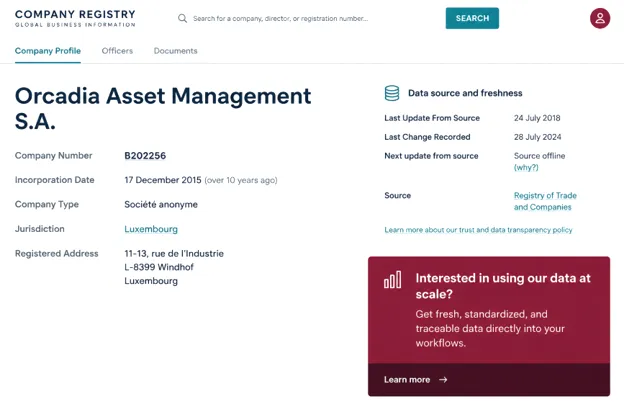Image resolution: width=624 pixels, height=412 pixels.
Task: Click the Next update from source label
Action: pos(431,156)
